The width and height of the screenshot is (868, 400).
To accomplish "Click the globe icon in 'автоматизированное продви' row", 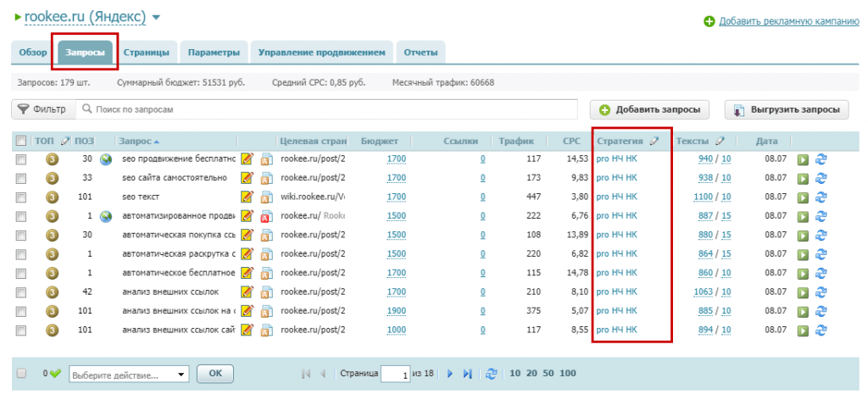I will [106, 216].
